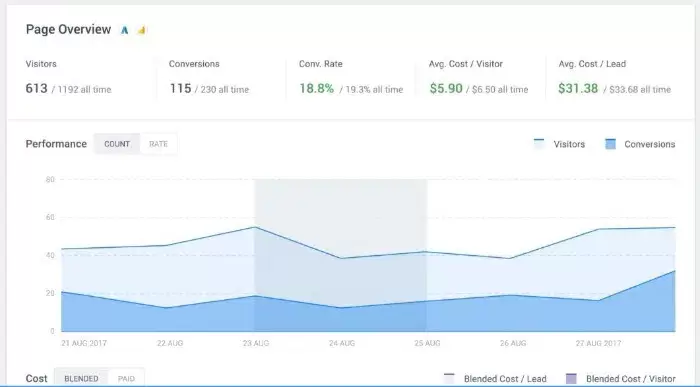
Task: Toggle the Blended Cost / Visitor legend swatch
Action: point(571,379)
